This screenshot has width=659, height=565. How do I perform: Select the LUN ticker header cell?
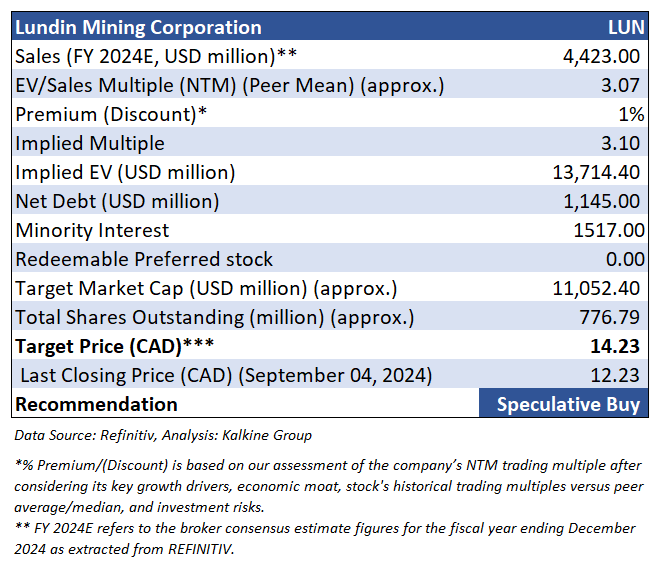(624, 27)
